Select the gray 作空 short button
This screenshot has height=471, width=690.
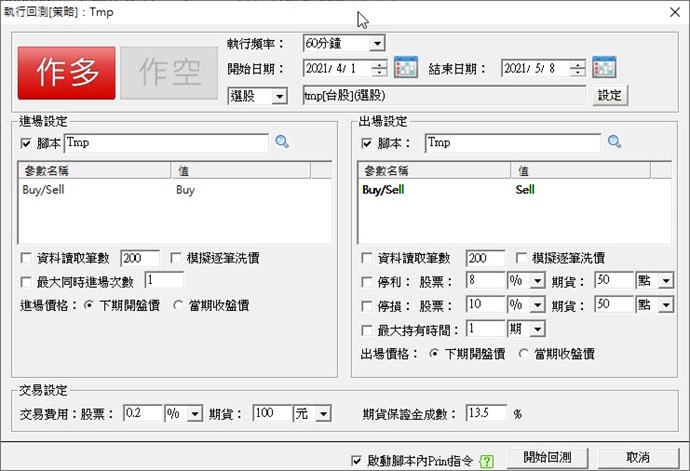click(165, 72)
